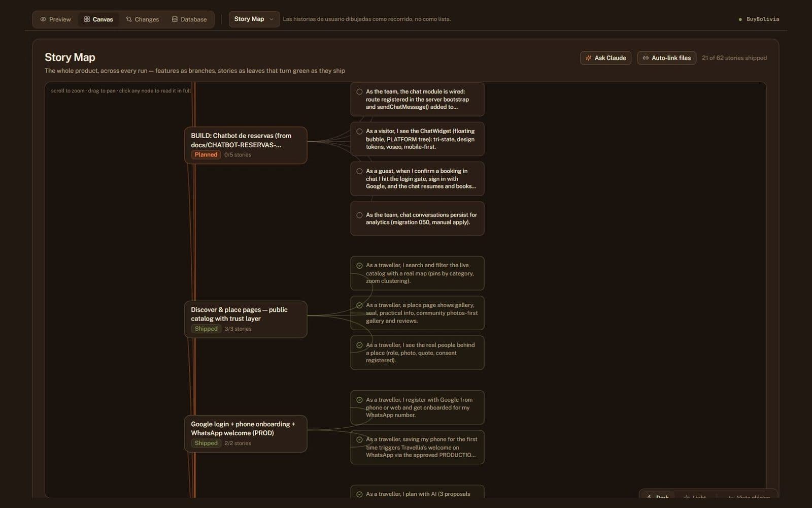Open the guest 'confirm a booking in chat' story
The image size is (812, 508).
[x=417, y=179]
